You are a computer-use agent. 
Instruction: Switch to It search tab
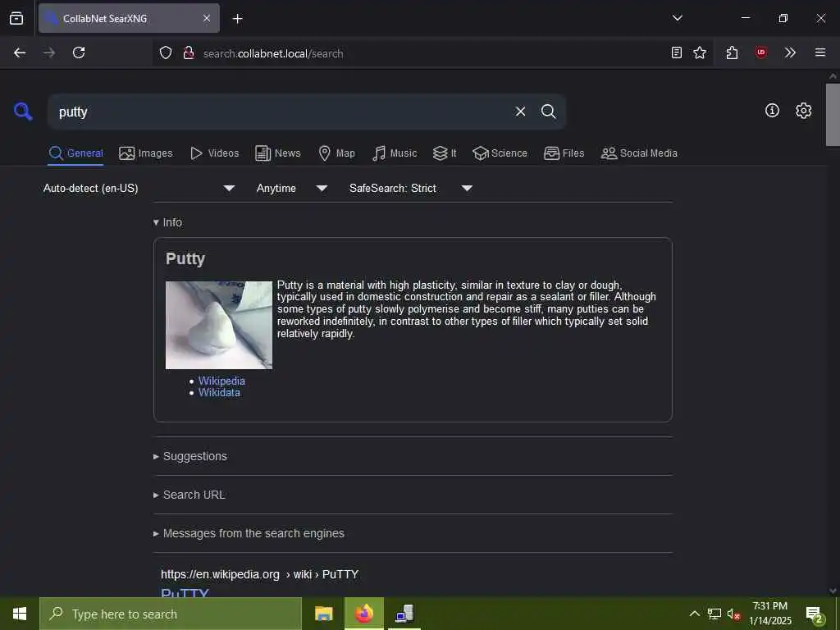[445, 153]
